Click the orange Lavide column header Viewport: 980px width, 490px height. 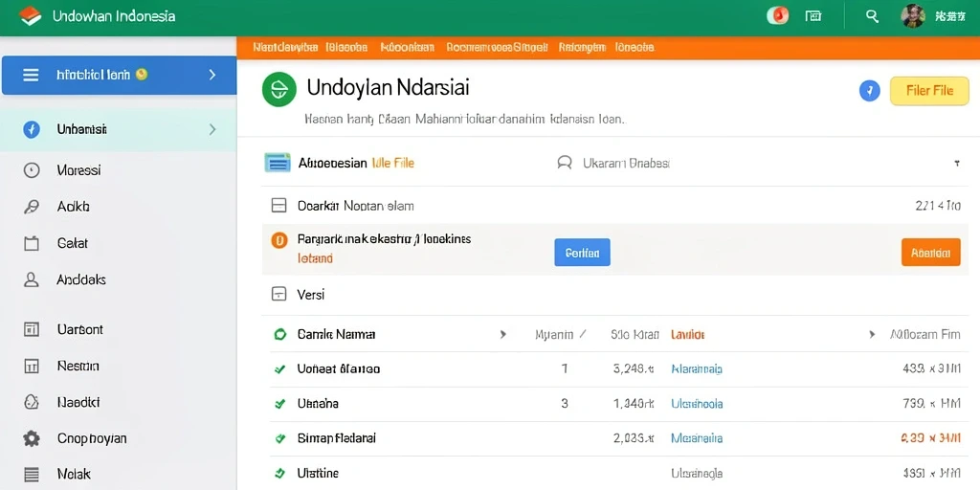click(x=687, y=334)
